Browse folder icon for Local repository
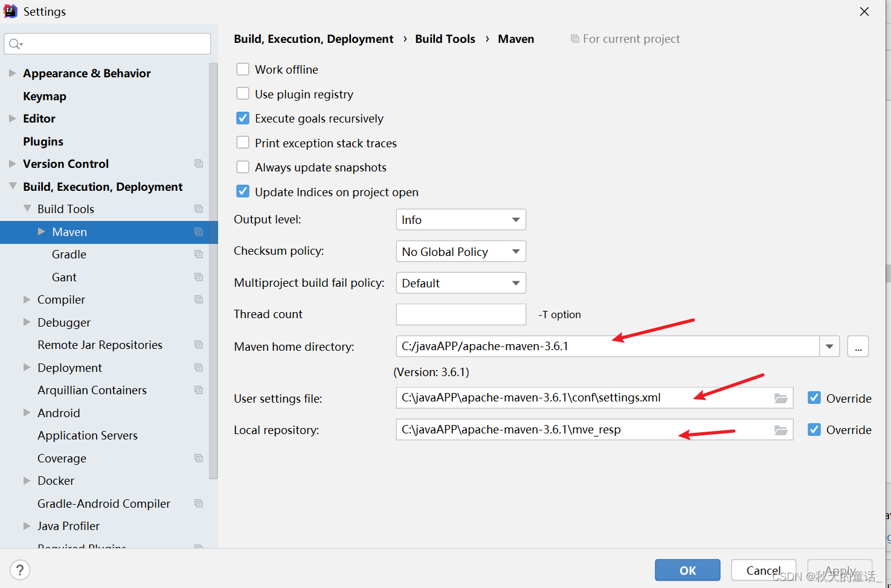Viewport: 891px width, 588px height. click(x=781, y=430)
